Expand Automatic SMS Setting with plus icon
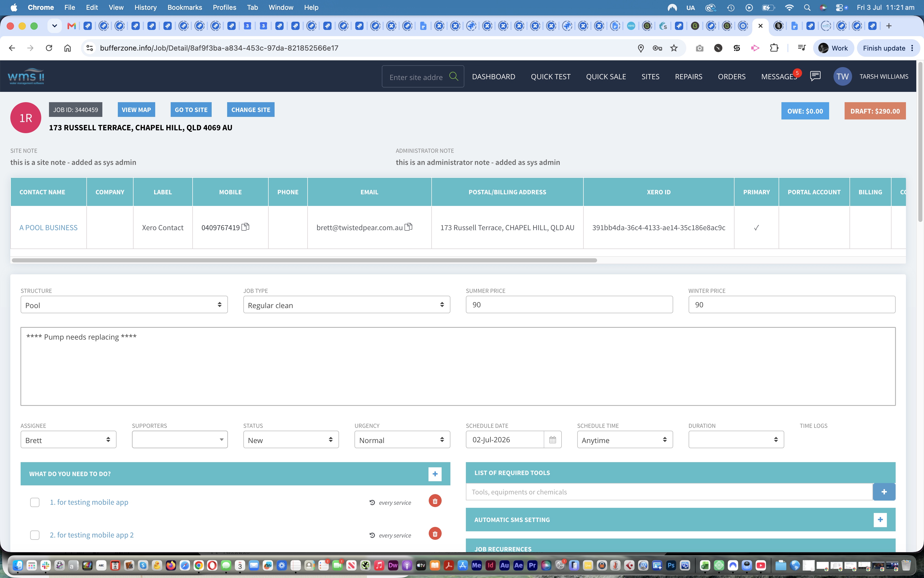Image resolution: width=924 pixels, height=578 pixels. point(880,520)
